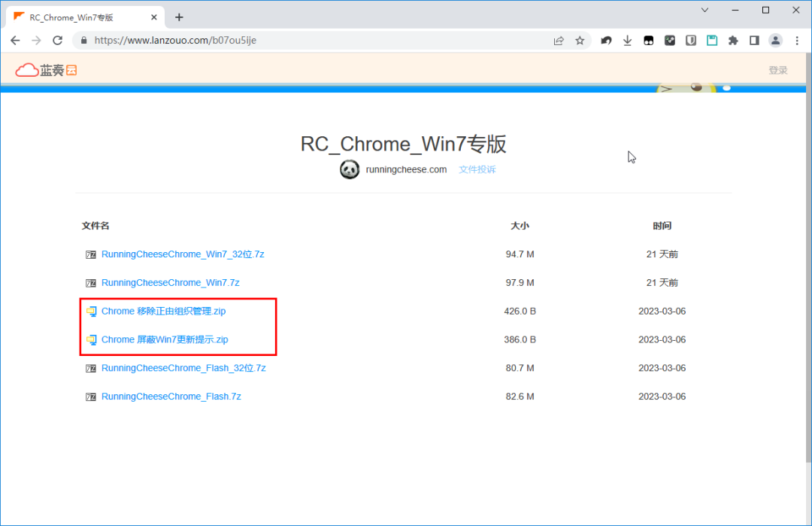Image resolution: width=812 pixels, height=526 pixels.
Task: Open the Extensions puzzle-piece menu
Action: click(x=733, y=41)
